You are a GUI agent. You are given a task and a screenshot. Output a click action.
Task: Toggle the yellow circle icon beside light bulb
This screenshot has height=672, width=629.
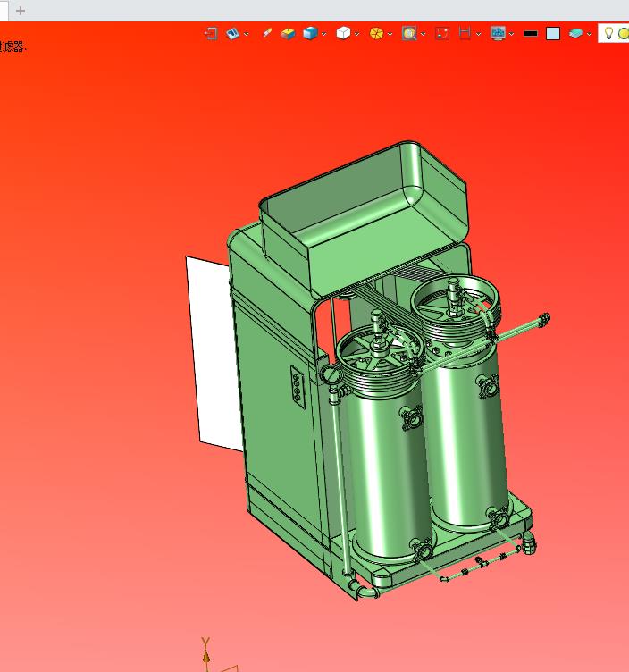click(624, 33)
